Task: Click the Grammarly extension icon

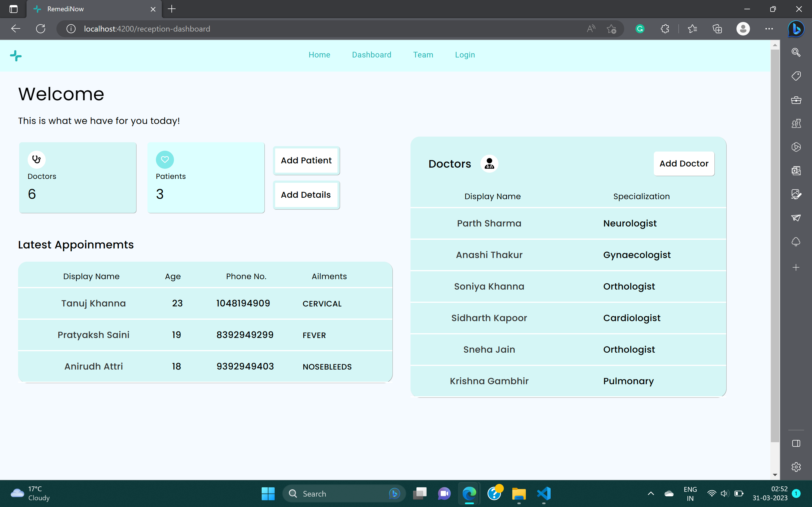Action: pos(639,28)
